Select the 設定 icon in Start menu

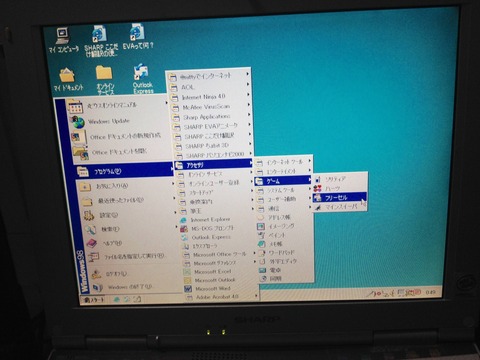(89, 216)
